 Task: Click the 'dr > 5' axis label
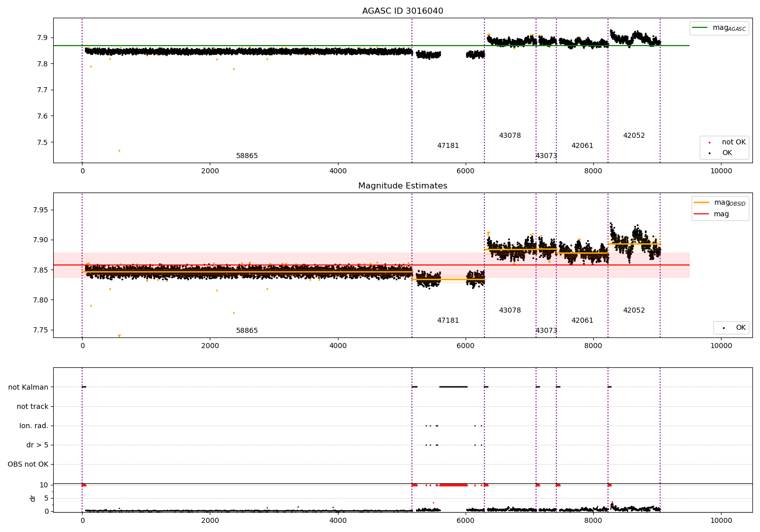coord(37,445)
